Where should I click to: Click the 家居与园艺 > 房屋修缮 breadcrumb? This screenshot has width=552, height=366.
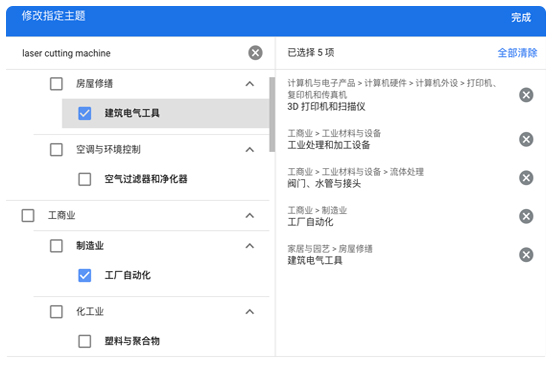tap(330, 249)
